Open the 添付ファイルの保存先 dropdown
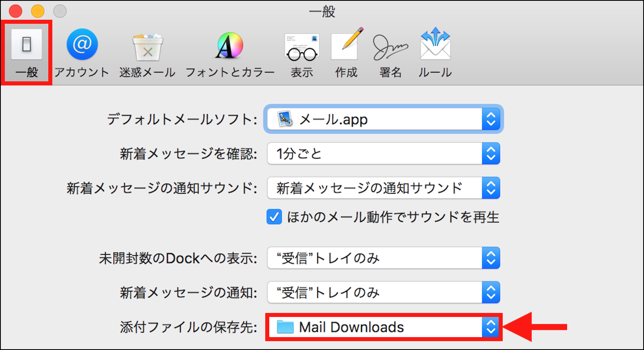Image resolution: width=644 pixels, height=350 pixels. (x=384, y=327)
